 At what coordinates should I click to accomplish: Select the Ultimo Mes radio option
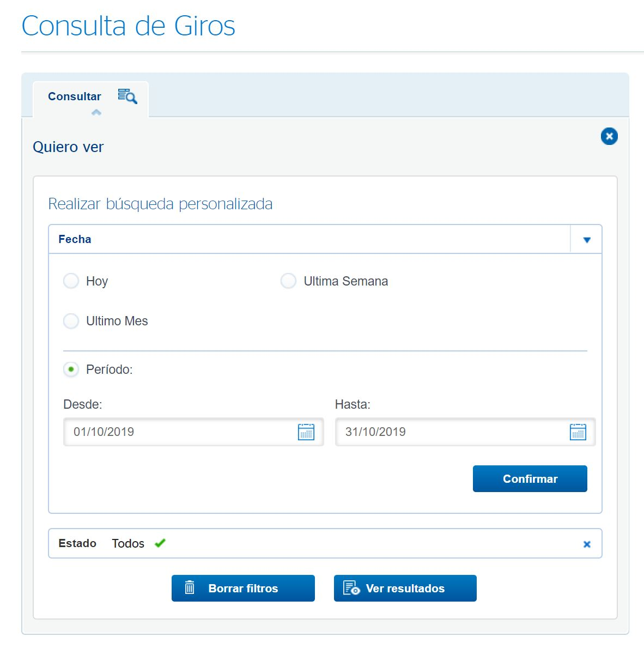[x=71, y=321]
